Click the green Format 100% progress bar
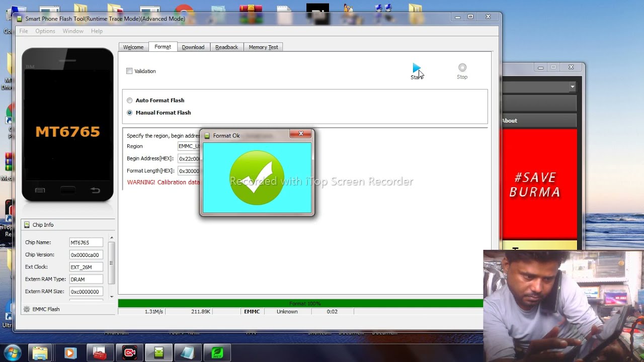Screen dimensions: 644x362 click(x=300, y=304)
